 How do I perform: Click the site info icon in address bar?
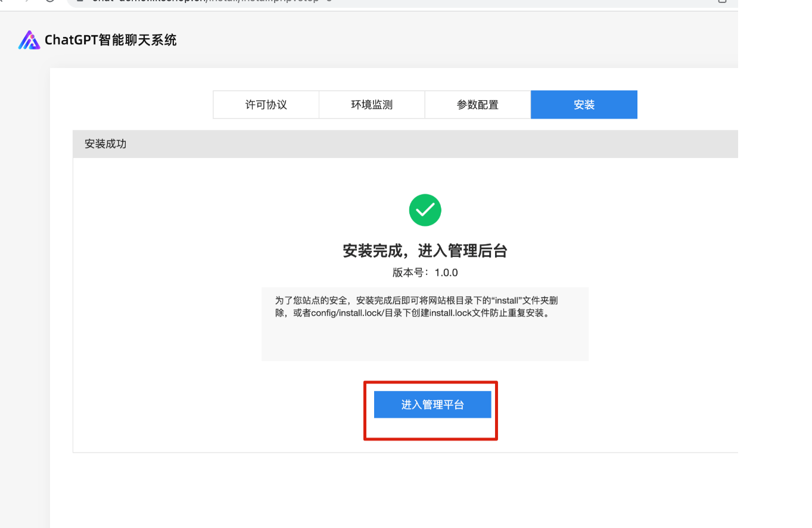click(80, 1)
